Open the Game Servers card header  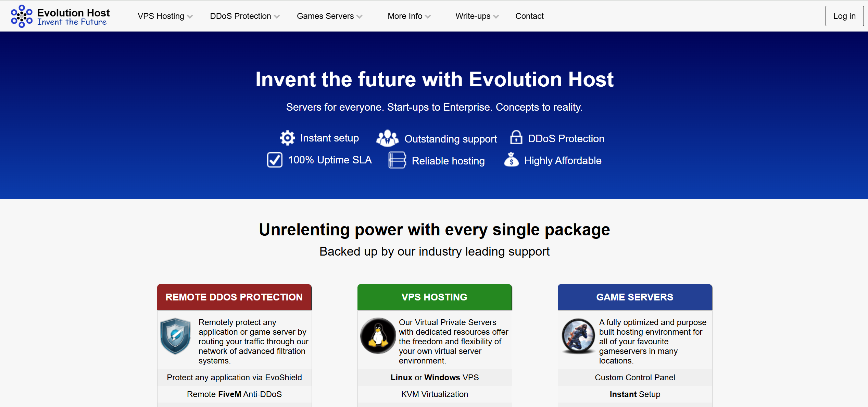[635, 297]
